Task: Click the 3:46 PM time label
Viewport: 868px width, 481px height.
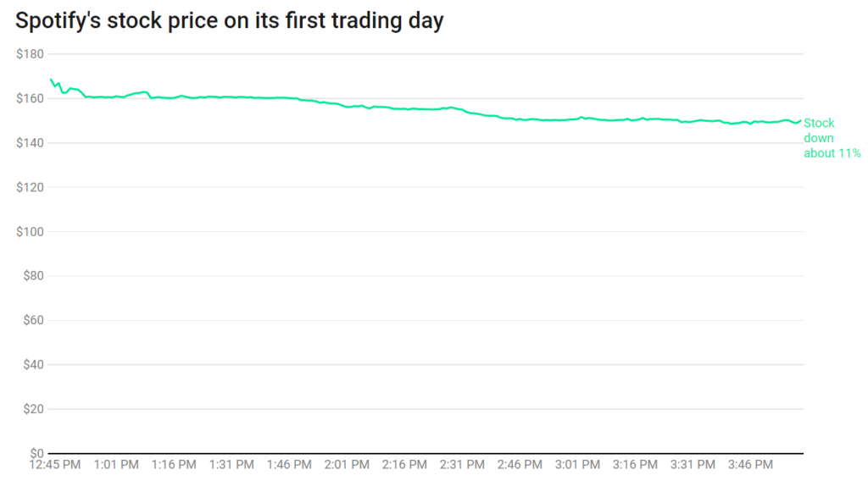Action: click(x=750, y=465)
